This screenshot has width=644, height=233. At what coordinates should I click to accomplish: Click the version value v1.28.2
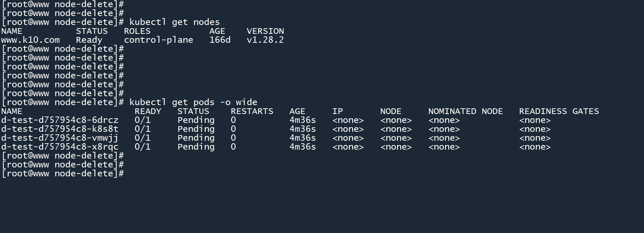(x=265, y=40)
